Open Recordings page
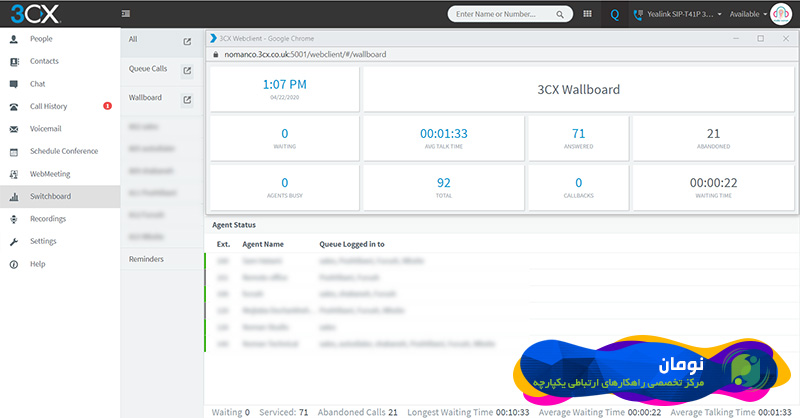This screenshot has width=800, height=418. point(48,219)
